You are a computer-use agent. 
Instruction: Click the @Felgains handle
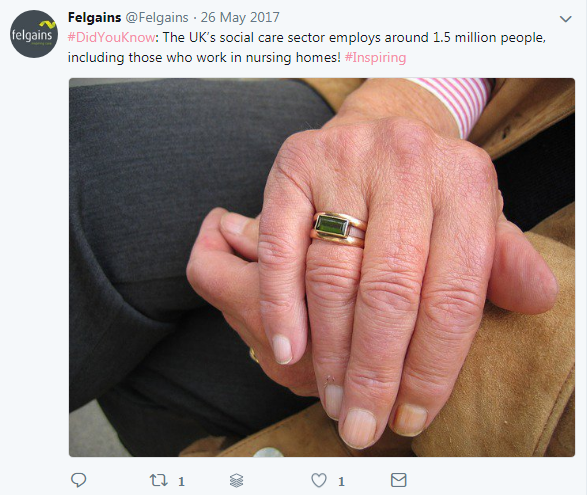tap(156, 17)
